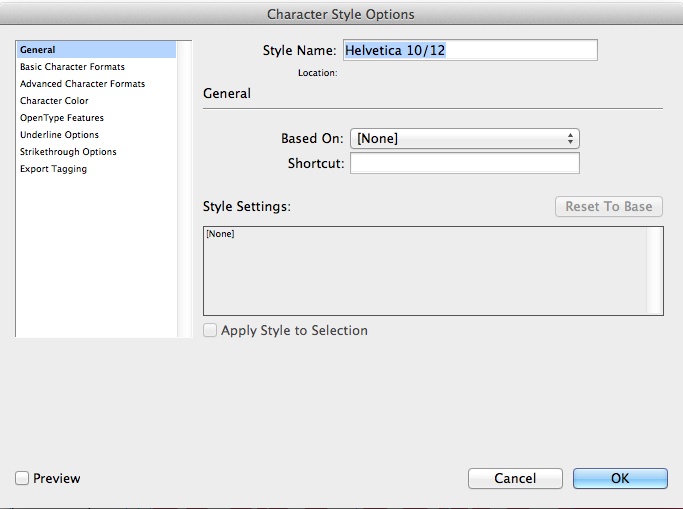Open the Basic Character Formats section

[x=72, y=67]
